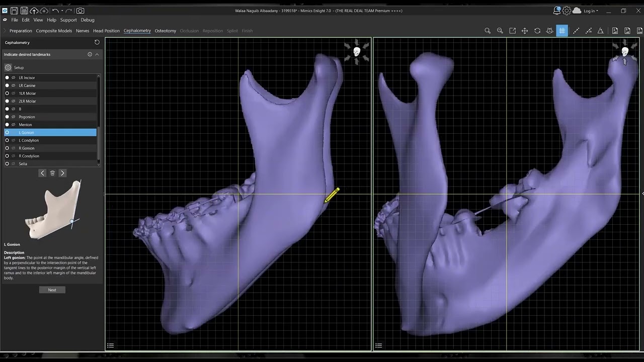Click the skull orientation widget in left viewport
The image size is (644, 362).
click(x=357, y=52)
